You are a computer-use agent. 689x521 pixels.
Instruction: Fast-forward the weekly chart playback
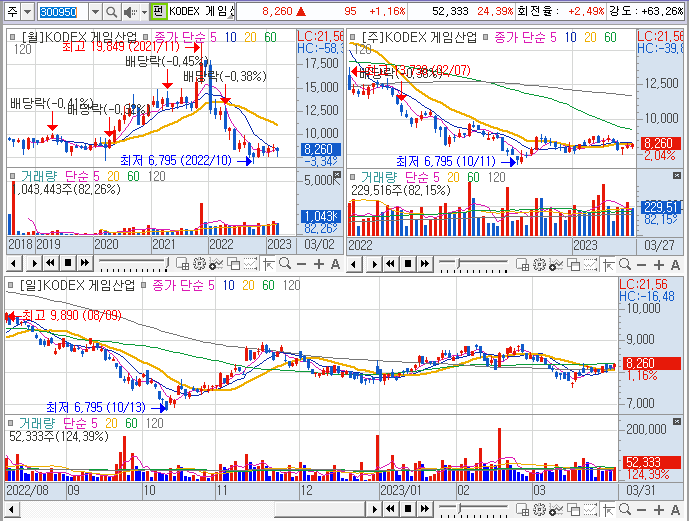click(424, 264)
